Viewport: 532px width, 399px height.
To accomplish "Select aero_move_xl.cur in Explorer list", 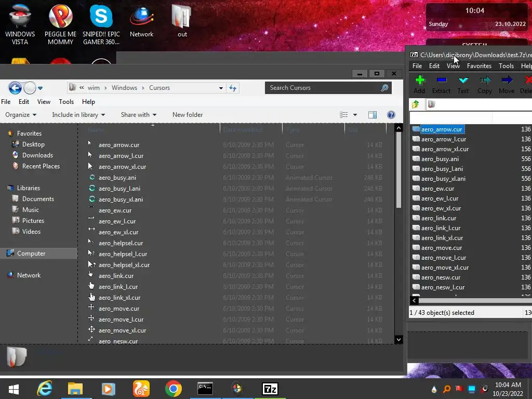I will click(122, 330).
